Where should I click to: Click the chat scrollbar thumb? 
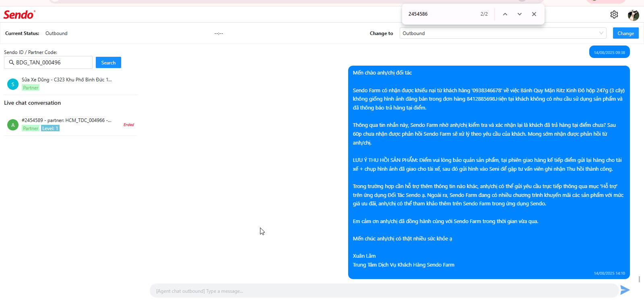tap(639, 279)
